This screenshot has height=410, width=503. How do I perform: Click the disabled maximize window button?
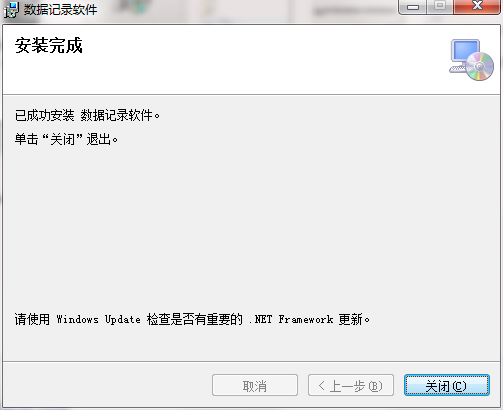[x=440, y=6]
